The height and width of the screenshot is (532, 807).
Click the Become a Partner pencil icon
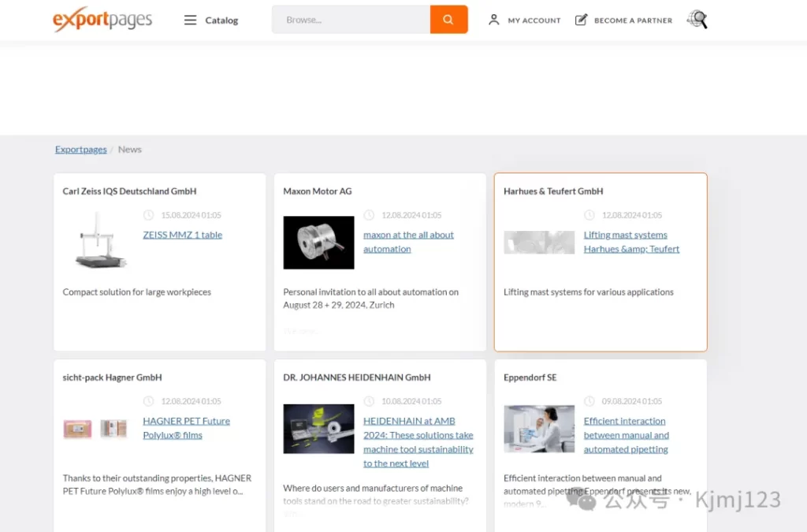(581, 20)
